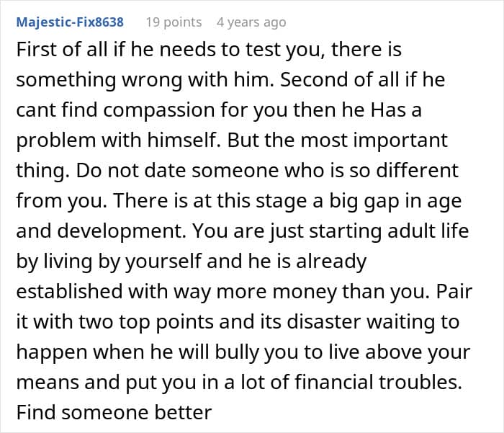Click the "4 years ago" timestamp
The height and width of the screenshot is (433, 504).
[x=251, y=22]
